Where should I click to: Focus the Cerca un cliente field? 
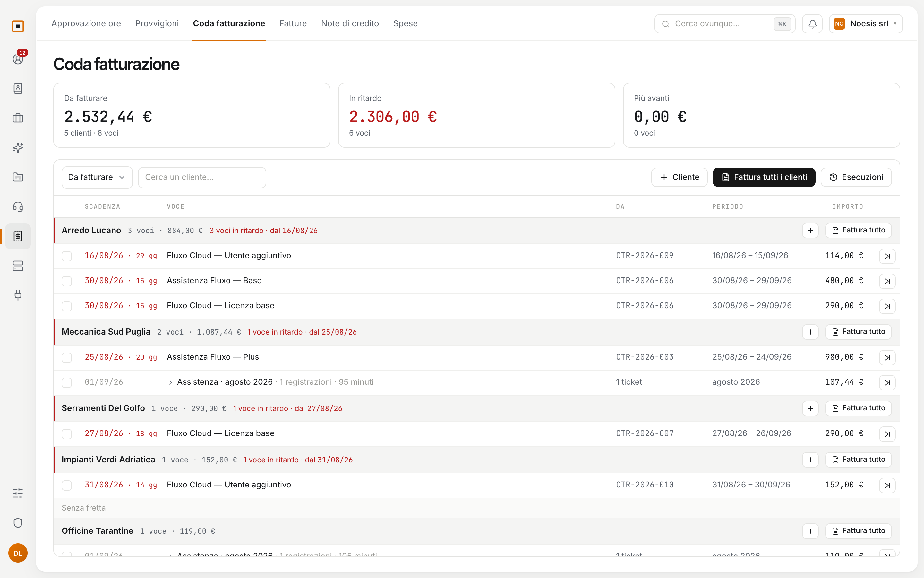click(202, 177)
